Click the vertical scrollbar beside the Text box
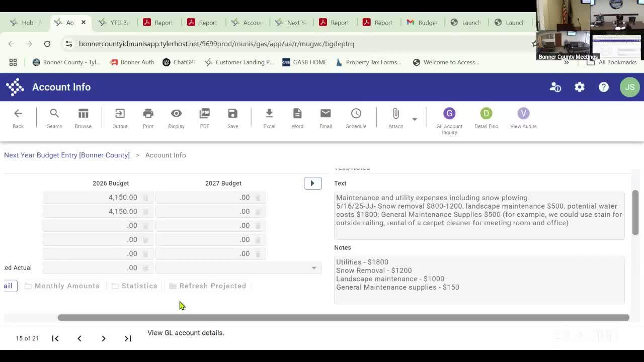Screen dimensions: 644x362 [x=635, y=212]
